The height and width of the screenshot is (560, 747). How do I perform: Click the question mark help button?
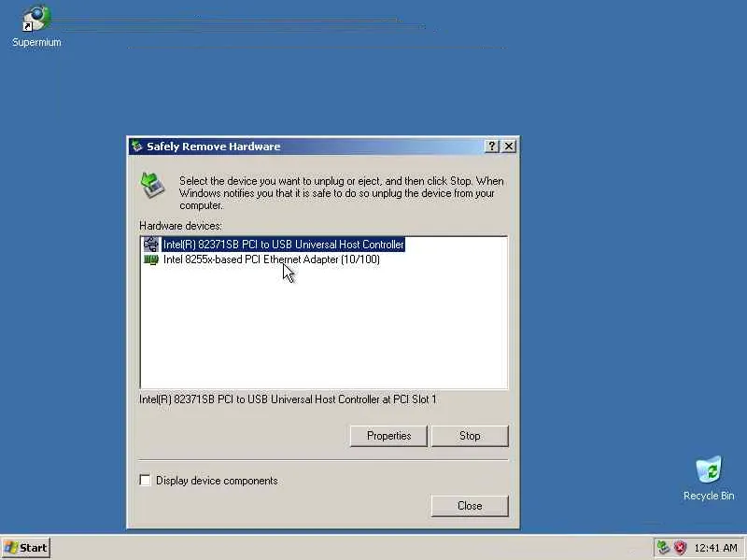(x=492, y=147)
